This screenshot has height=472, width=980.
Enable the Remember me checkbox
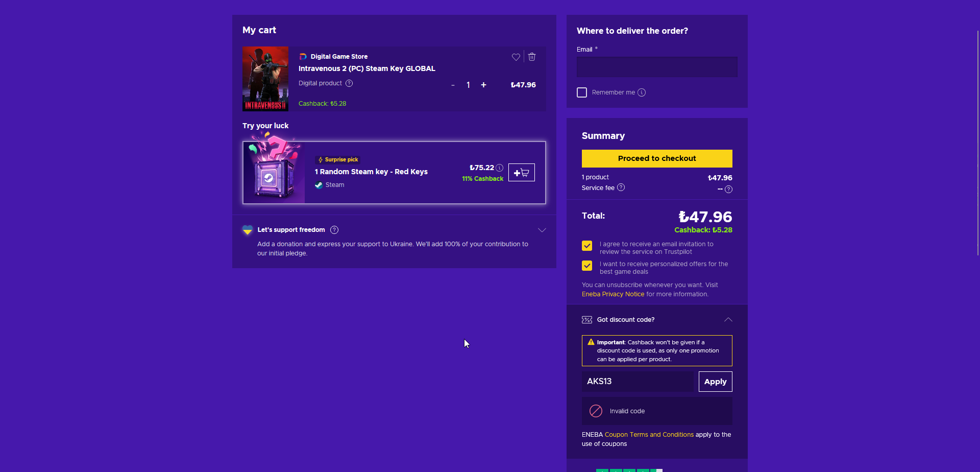582,92
